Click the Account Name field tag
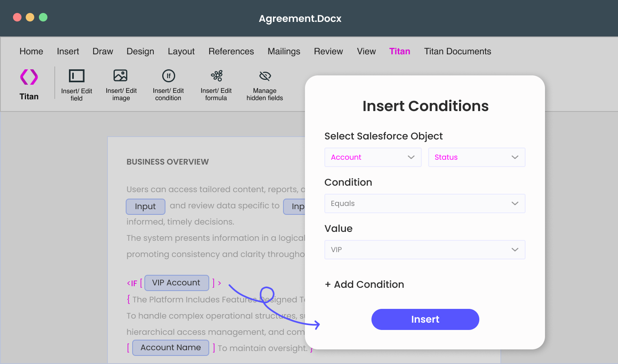This screenshot has width=618, height=364. (x=171, y=348)
